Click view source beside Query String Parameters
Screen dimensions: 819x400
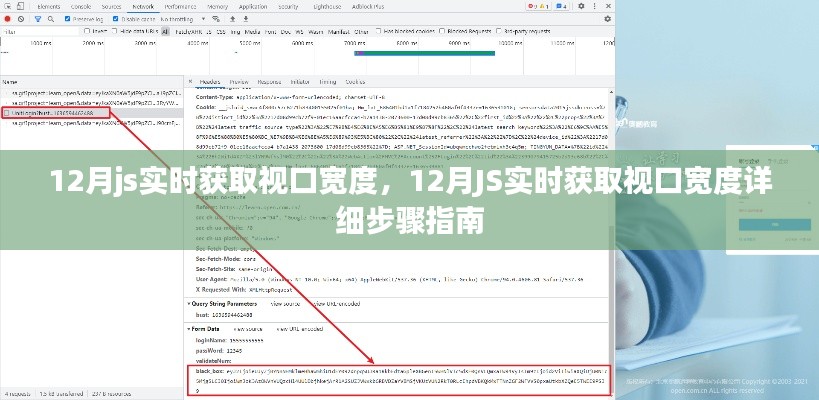click(x=285, y=303)
